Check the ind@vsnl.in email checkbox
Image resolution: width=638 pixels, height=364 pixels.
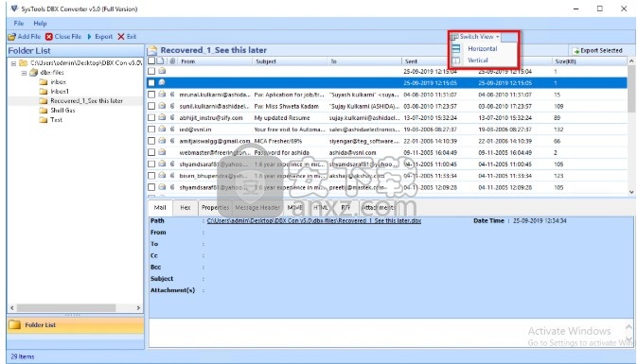151,130
